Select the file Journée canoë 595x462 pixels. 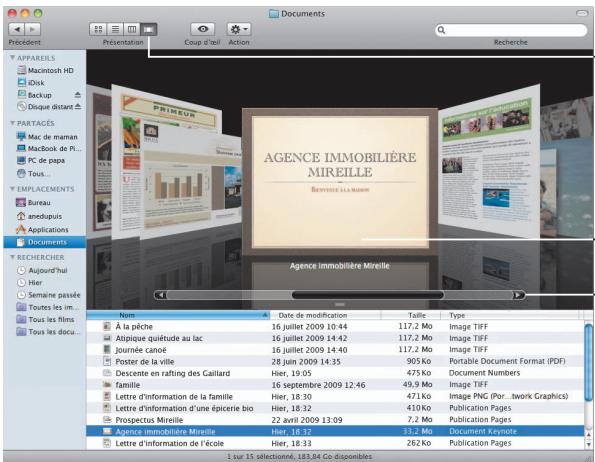point(335,350)
